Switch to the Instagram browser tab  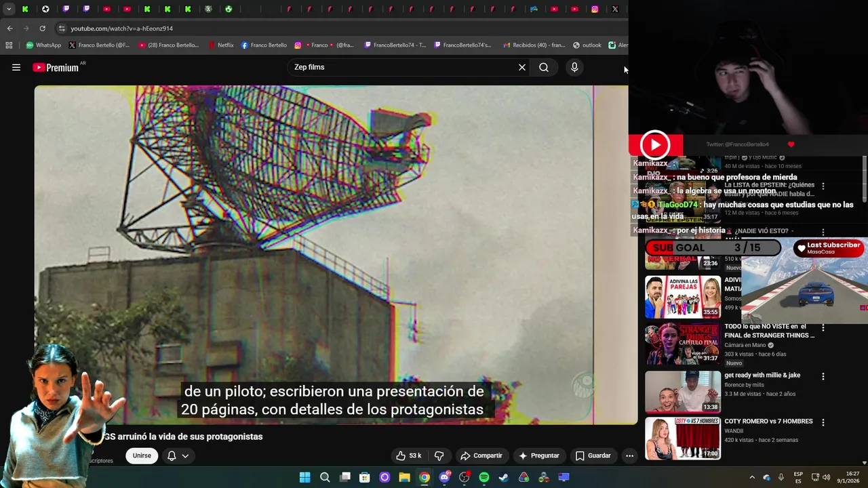[595, 9]
